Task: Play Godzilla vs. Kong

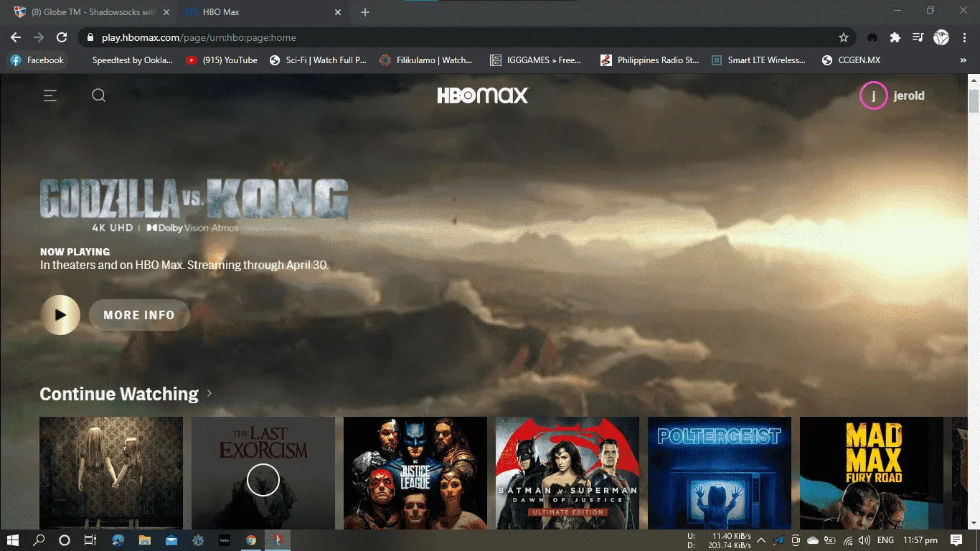Action: click(x=60, y=315)
